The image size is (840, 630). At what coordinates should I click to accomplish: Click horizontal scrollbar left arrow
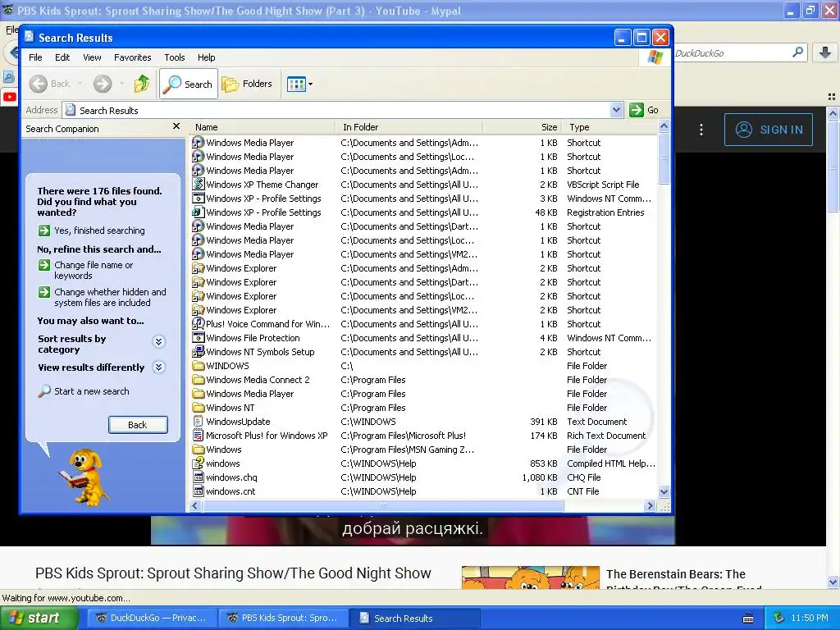pyautogui.click(x=195, y=505)
